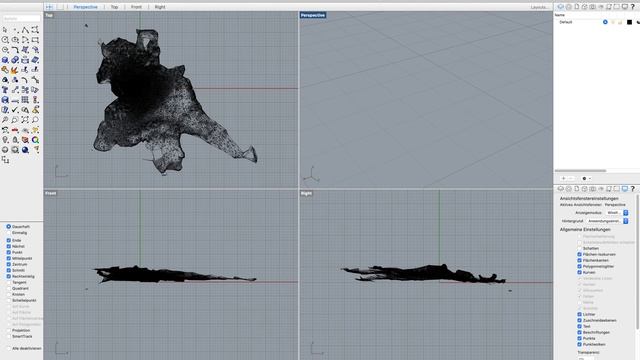Viewport: 640px width, 360px height.
Task: Click the Layouts button at top right
Action: 540,7
